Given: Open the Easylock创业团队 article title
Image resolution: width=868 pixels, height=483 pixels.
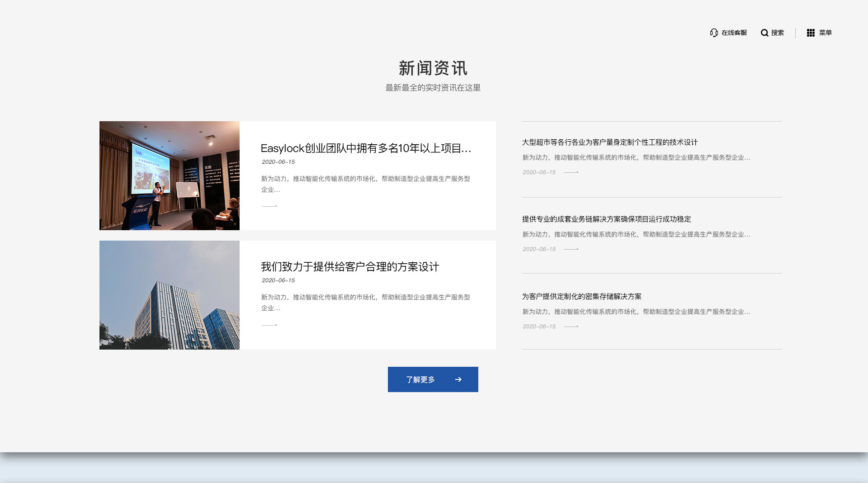Looking at the screenshot, I should point(366,148).
